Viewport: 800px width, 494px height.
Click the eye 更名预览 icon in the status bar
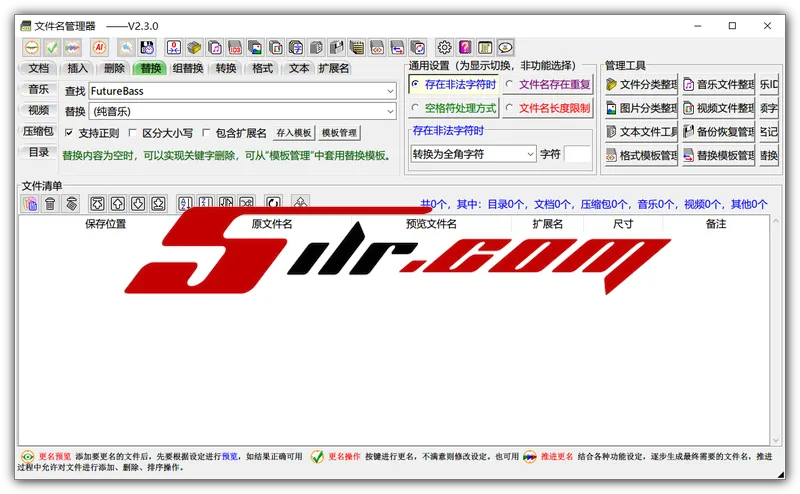[28, 457]
